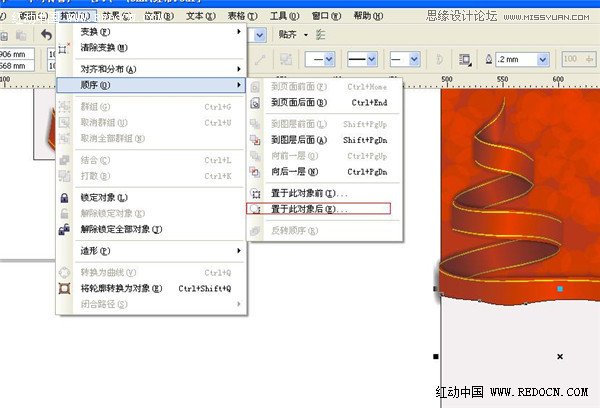
Task: Click the options icon right of 贴齐
Action: click(x=321, y=35)
